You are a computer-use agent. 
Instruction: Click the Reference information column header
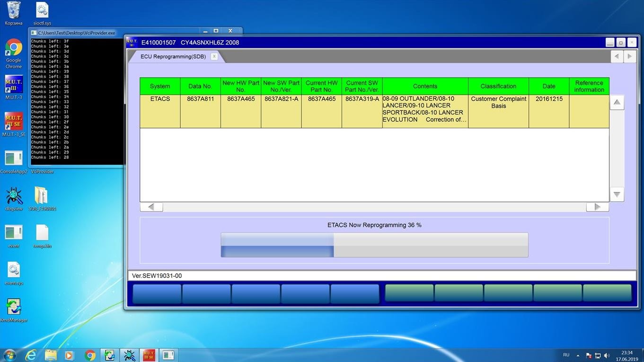(589, 86)
